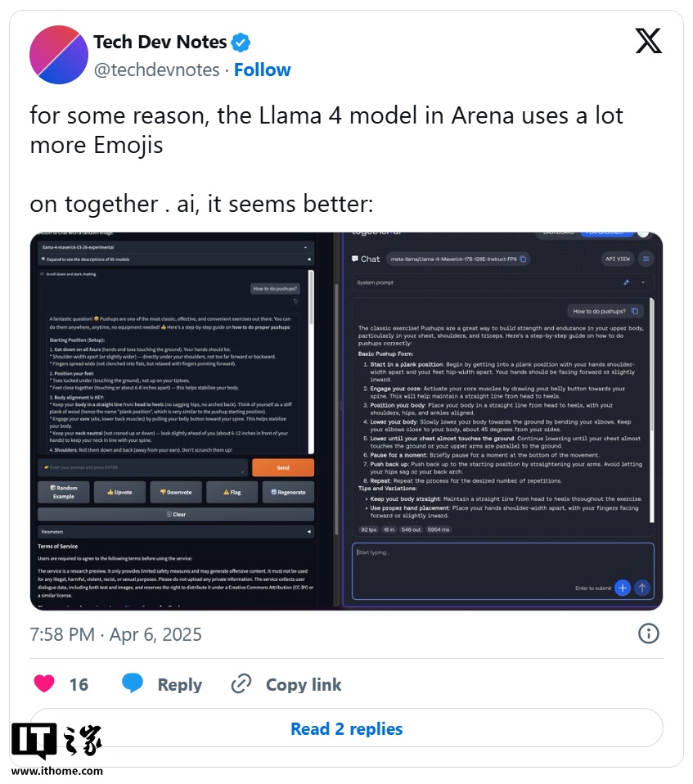Follow @techdevnotes

(262, 70)
